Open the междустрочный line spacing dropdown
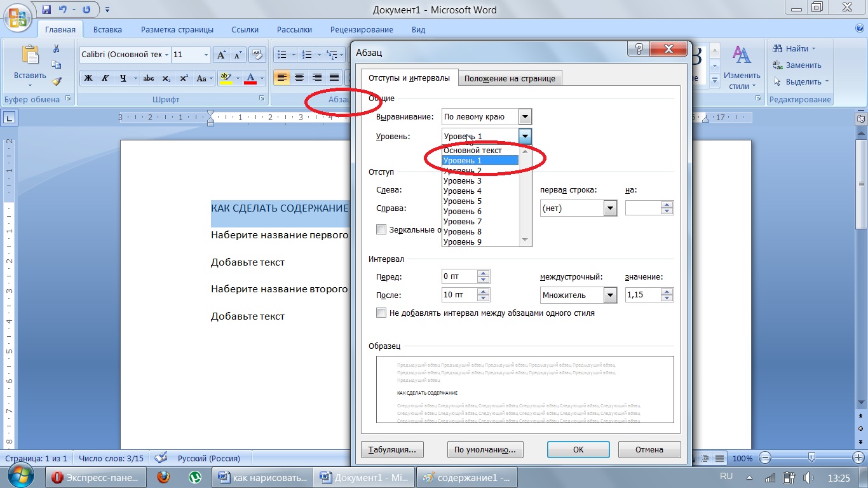 [610, 295]
